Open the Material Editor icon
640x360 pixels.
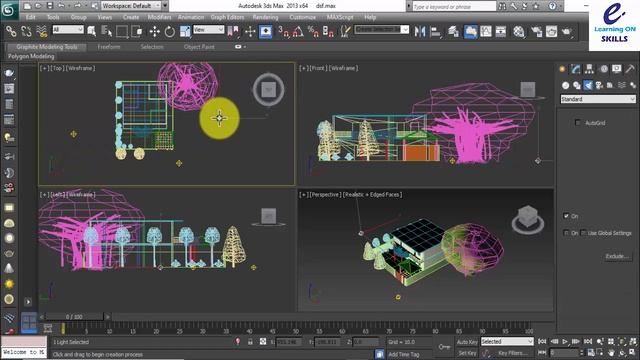519,31
